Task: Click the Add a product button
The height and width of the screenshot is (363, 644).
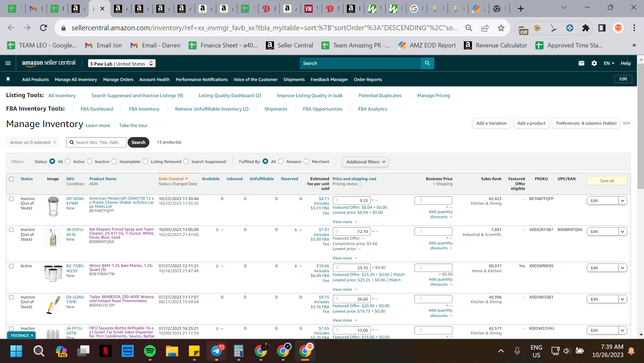Action: (x=531, y=123)
